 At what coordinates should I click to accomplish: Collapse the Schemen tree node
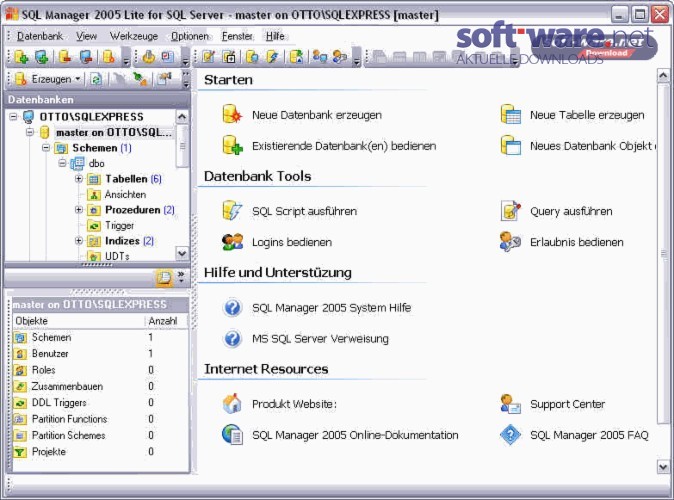[46, 147]
